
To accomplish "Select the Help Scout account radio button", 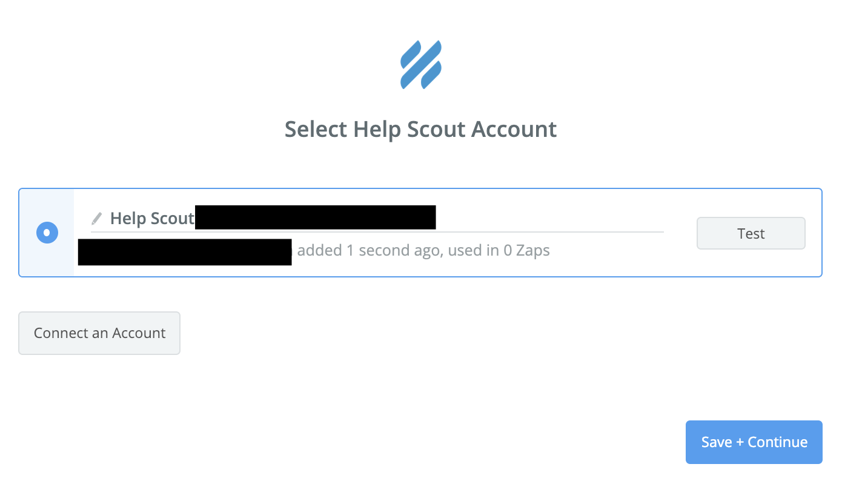I will pos(47,233).
